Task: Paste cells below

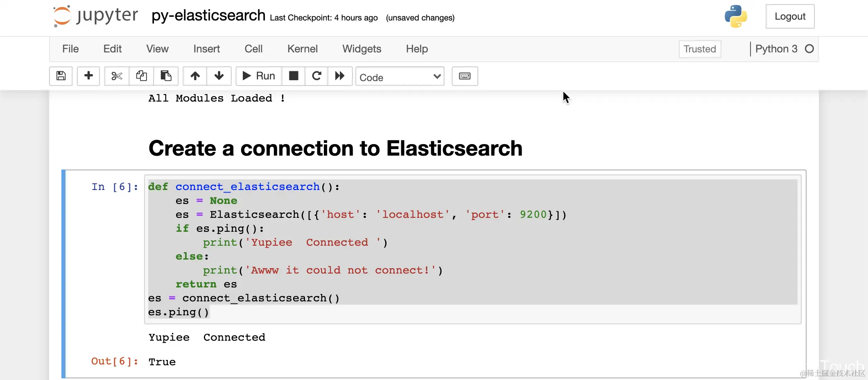Action: click(x=166, y=76)
